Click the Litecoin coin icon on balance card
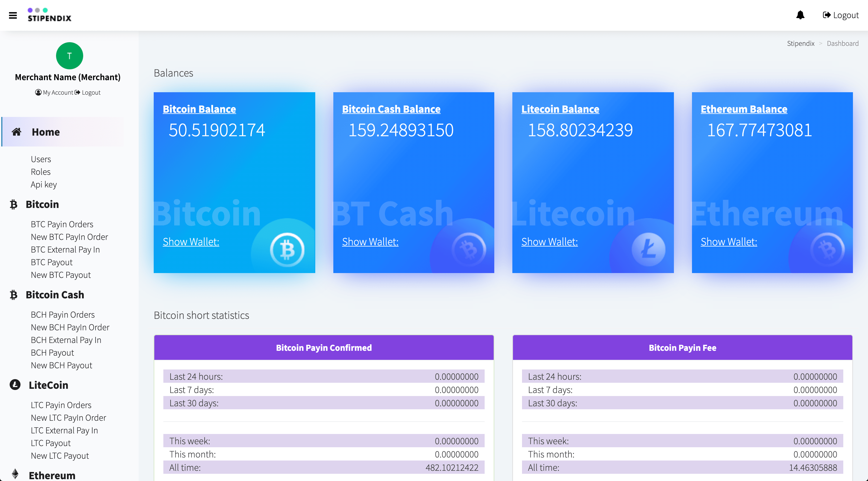 (x=648, y=250)
